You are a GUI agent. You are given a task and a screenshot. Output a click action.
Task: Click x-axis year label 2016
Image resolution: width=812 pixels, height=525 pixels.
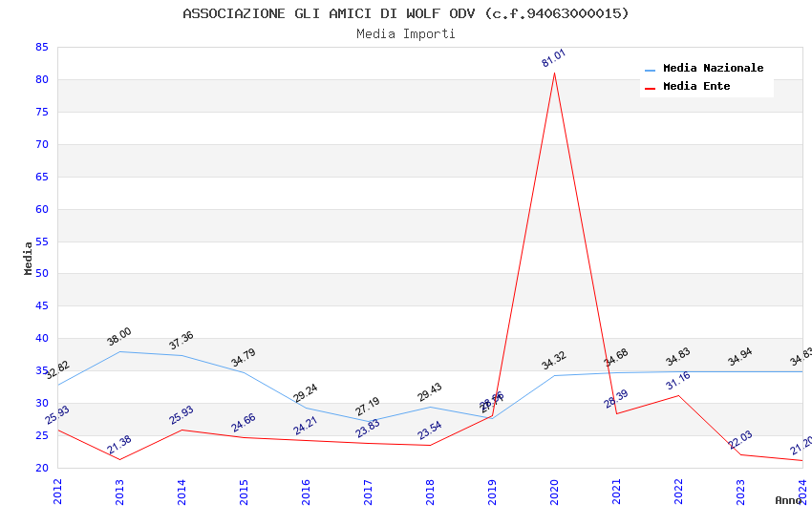tap(306, 492)
